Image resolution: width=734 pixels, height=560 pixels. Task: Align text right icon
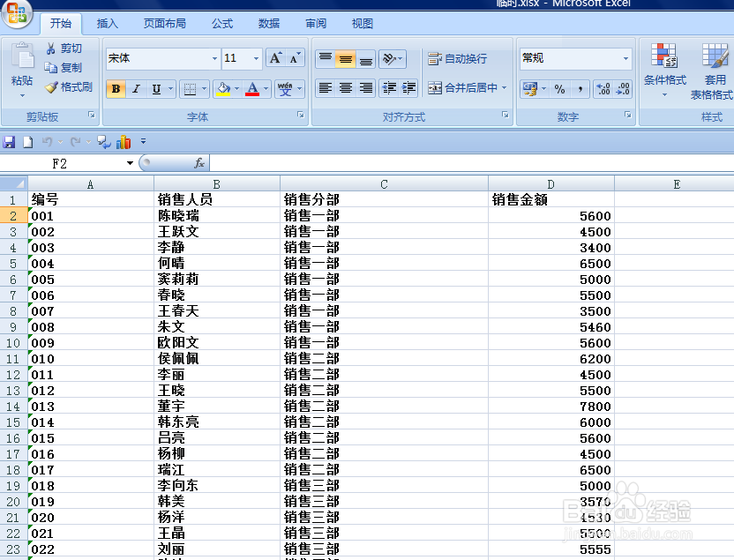pos(365,87)
